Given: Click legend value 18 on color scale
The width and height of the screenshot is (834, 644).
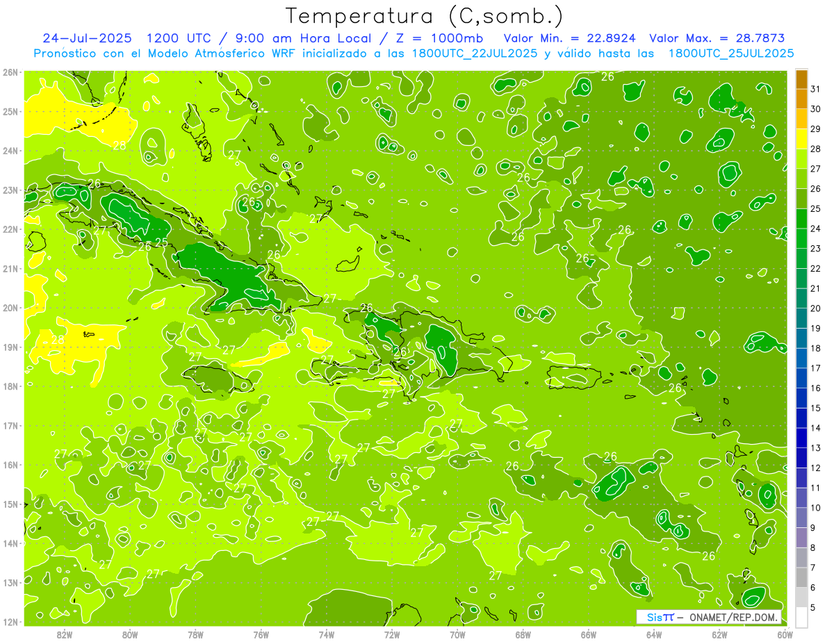Looking at the screenshot, I should coord(816,348).
